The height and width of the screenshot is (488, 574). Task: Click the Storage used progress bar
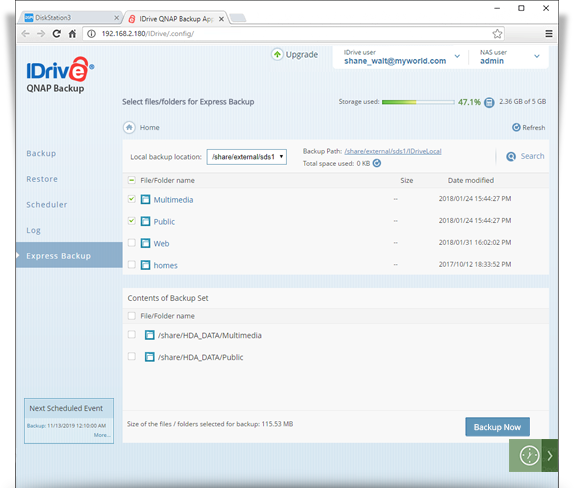[x=418, y=102]
